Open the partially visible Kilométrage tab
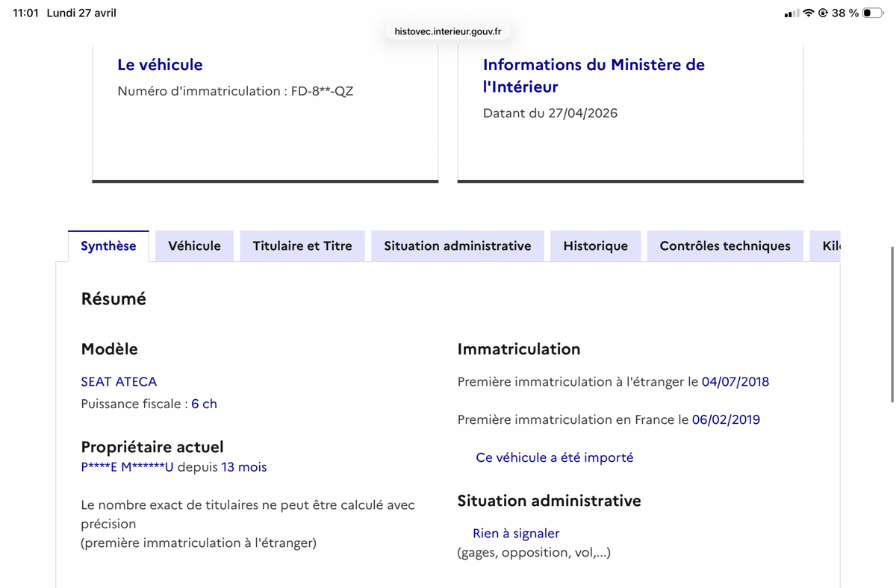This screenshot has height=588, width=896. pyautogui.click(x=826, y=245)
